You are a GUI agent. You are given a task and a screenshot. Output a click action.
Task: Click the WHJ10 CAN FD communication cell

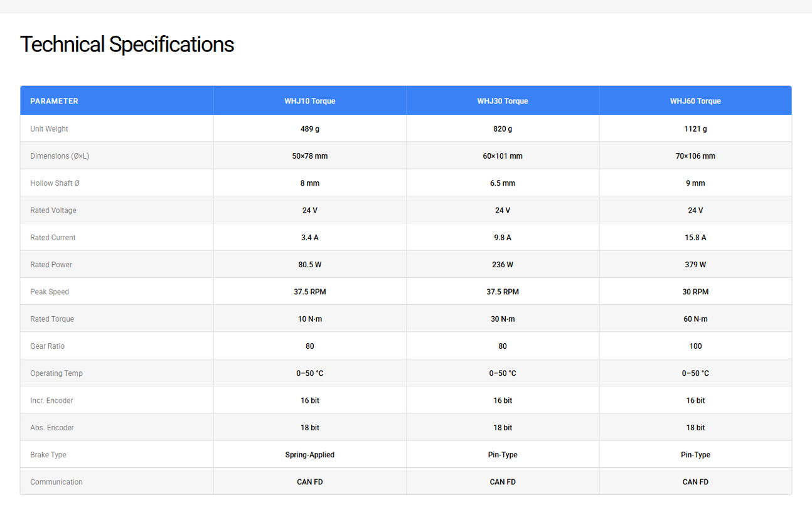click(310, 482)
